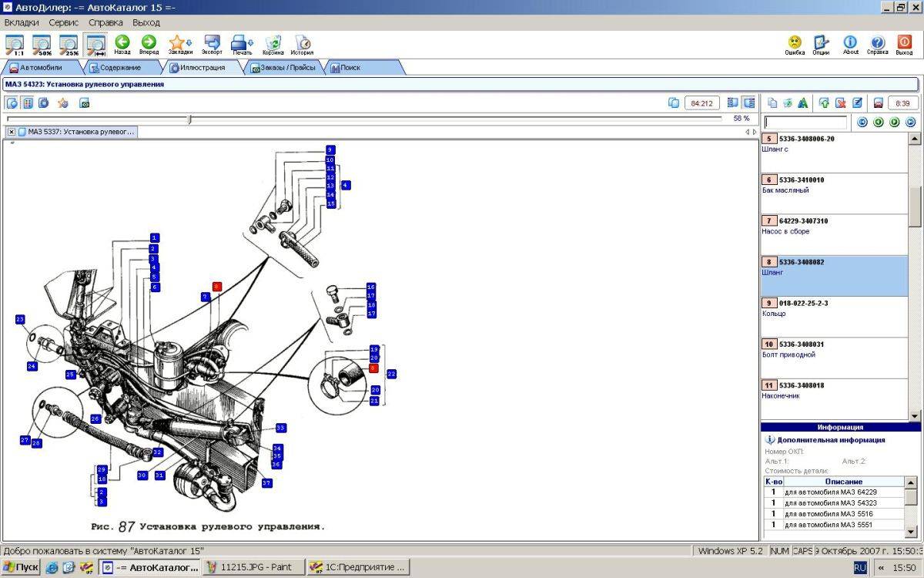Jump to first part with blue arrow
924x578 pixels.
pos(862,122)
